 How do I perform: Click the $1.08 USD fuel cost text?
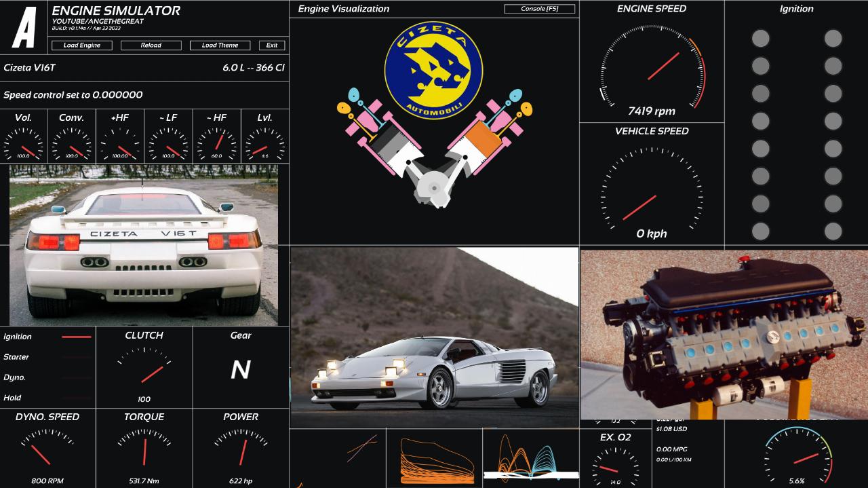(x=671, y=429)
